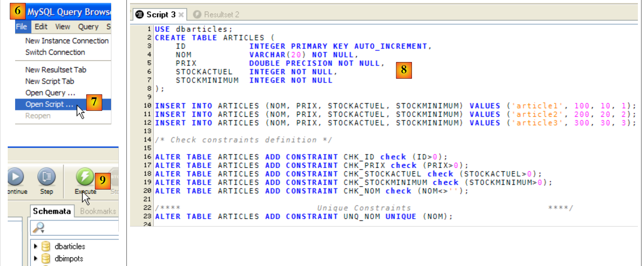The image size is (644, 266).
Task: Open the Query menu
Action: pos(88,27)
